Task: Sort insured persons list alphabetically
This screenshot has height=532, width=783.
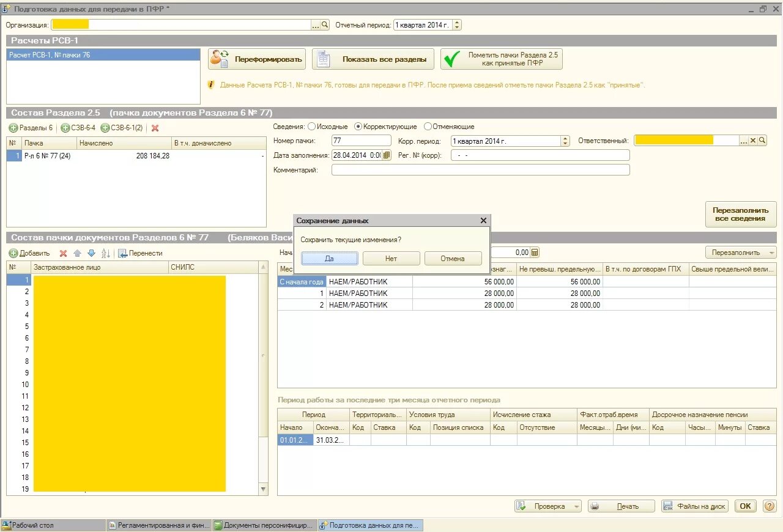Action: [105, 253]
